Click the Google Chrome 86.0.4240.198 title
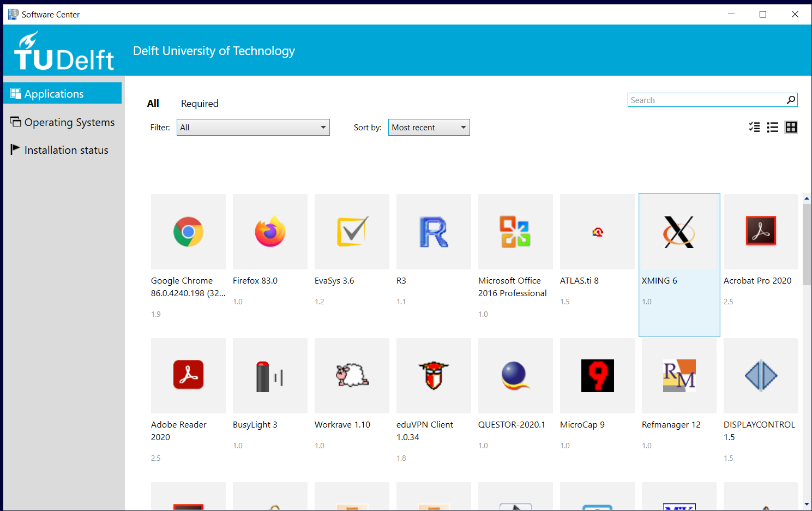The height and width of the screenshot is (511, 812). pyautogui.click(x=188, y=287)
